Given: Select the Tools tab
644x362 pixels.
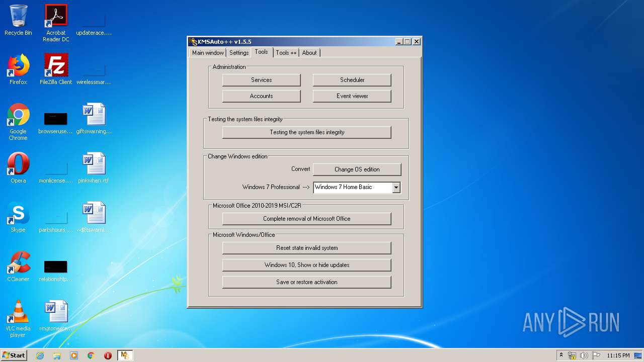Looking at the screenshot, I should (x=262, y=52).
